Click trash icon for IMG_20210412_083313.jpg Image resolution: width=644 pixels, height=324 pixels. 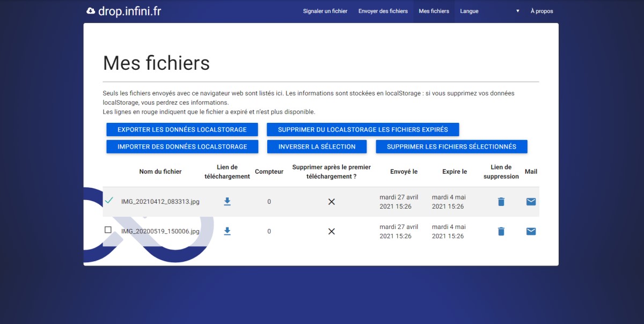(x=501, y=202)
